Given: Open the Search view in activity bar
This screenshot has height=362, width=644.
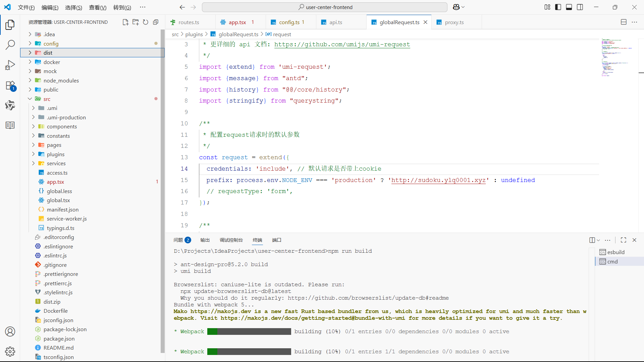Looking at the screenshot, I should click(x=10, y=45).
